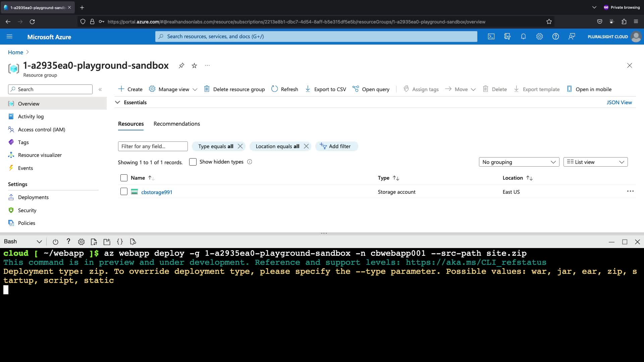This screenshot has height=362, width=644.
Task: Open the cbstorage991 storage account link
Action: [157, 192]
